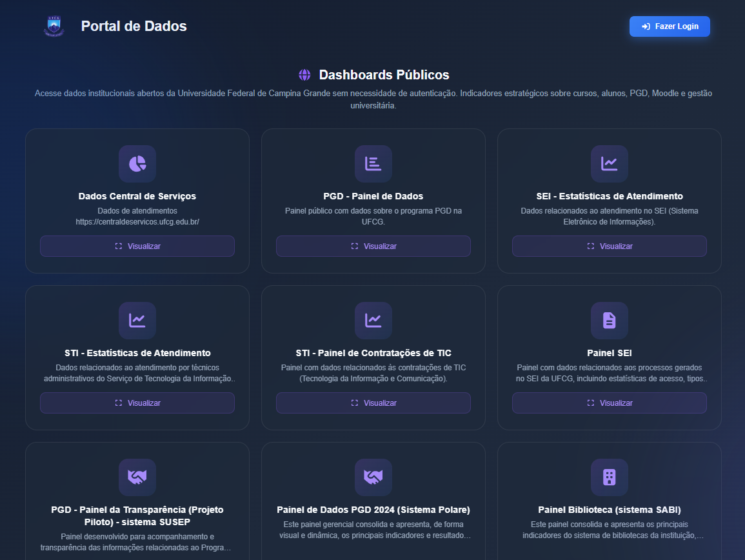Click the line chart icon of SEI - Estatísticas de Atendimento
Image resolution: width=745 pixels, height=560 pixels.
609,163
